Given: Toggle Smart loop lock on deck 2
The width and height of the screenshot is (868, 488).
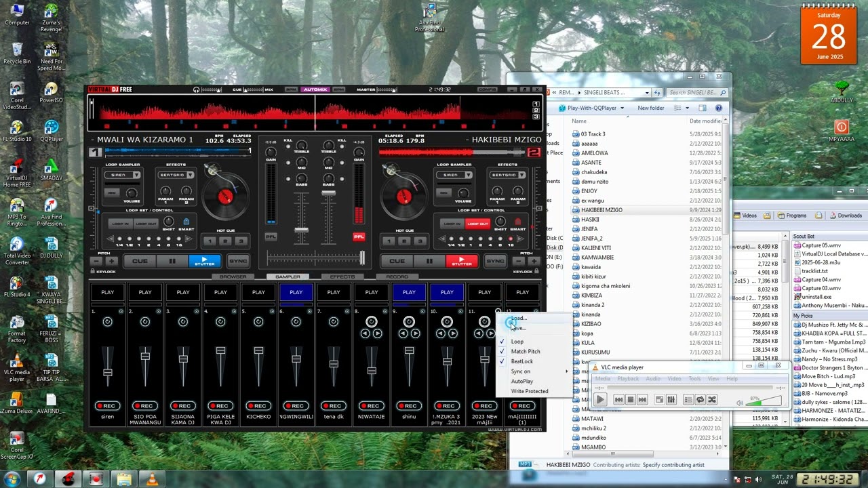Looking at the screenshot, I should pos(518,222).
